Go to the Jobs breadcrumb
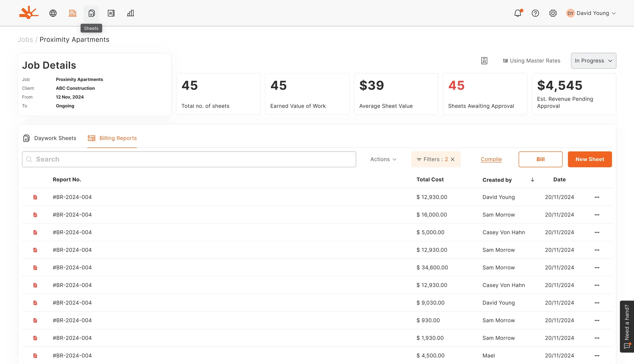Image resolution: width=634 pixels, height=364 pixels. (25, 40)
